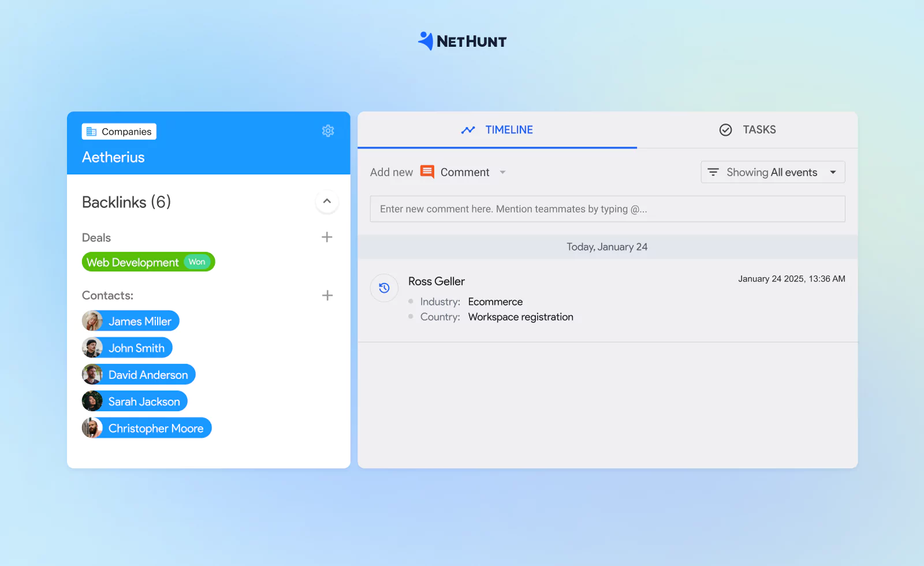
Task: Open the Web Development deal
Action: (133, 262)
